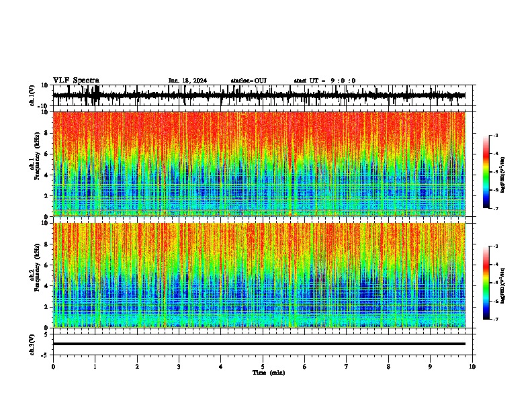Screen dimensions: 532x411
Task: Click the "-3" value on ch.1 color bar
Action: (x=496, y=136)
